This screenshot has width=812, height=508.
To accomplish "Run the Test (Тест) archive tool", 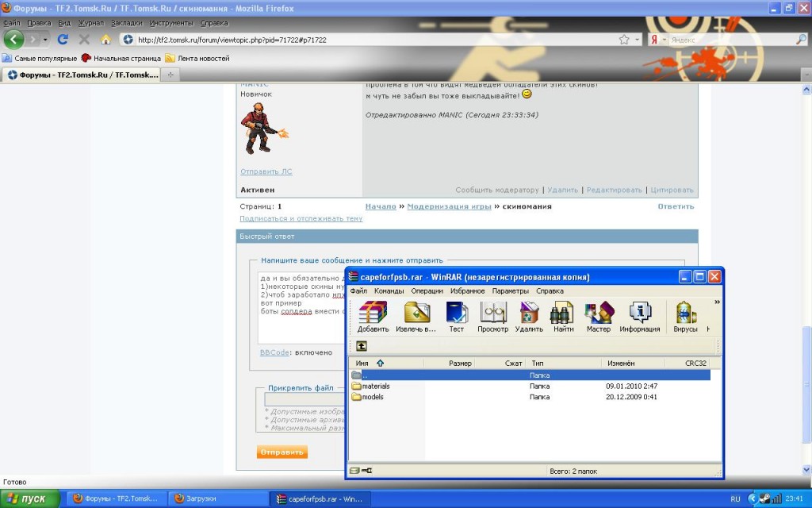I will point(456,316).
